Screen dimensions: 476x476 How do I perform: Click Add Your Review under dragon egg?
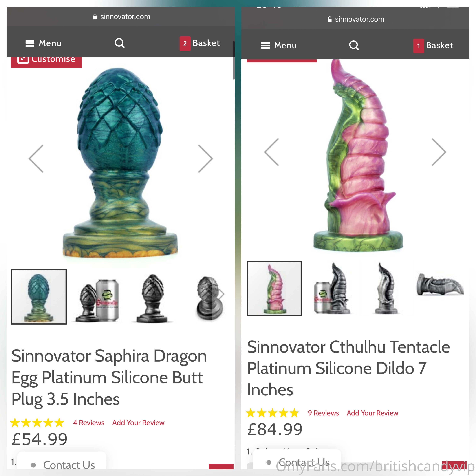[x=138, y=423]
